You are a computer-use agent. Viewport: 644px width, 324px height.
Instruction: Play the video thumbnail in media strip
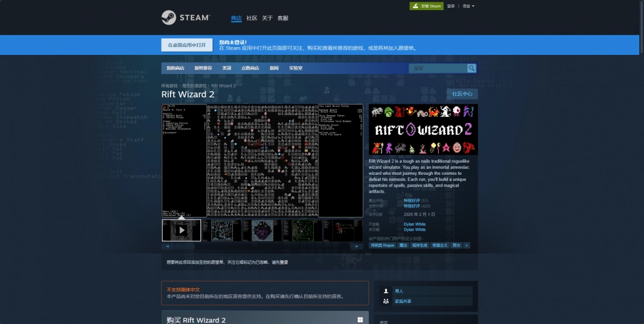(x=182, y=230)
